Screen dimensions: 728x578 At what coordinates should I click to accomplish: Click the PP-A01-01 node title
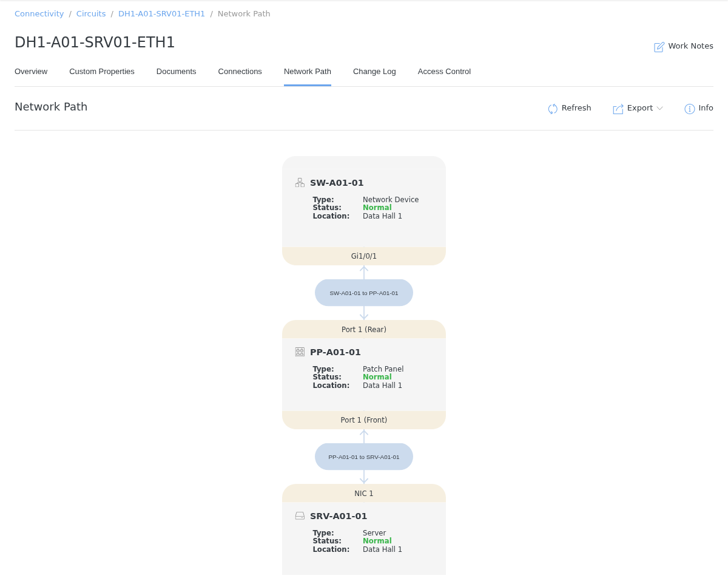pos(335,352)
